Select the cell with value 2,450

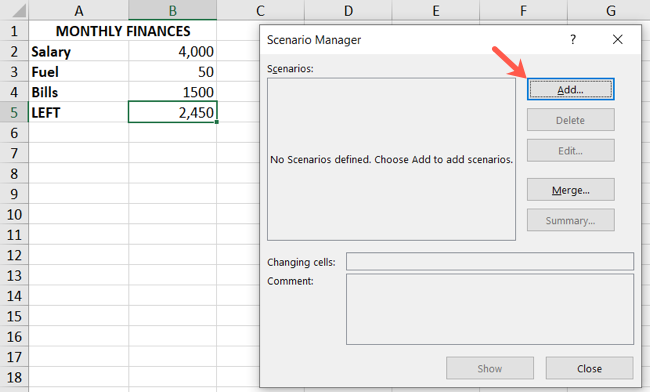172,112
